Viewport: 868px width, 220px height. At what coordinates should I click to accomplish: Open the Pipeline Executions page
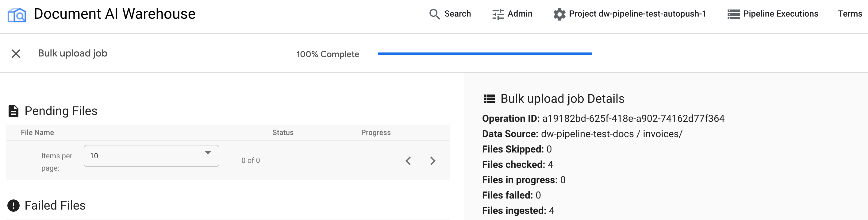tap(780, 14)
